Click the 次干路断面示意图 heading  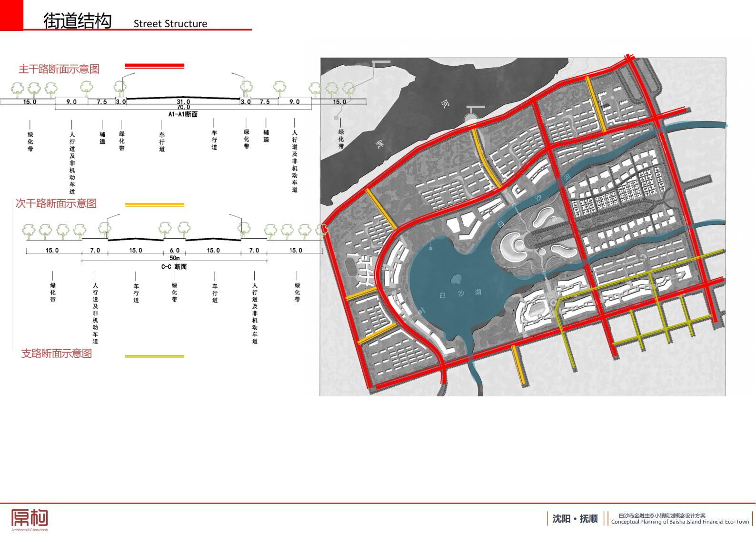tap(56, 203)
